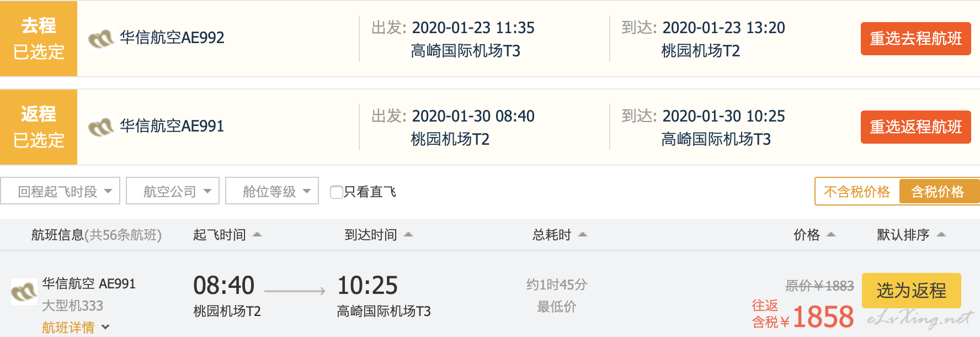Click Mandarin Airlines logo in outbound AE992 row

pos(101,39)
